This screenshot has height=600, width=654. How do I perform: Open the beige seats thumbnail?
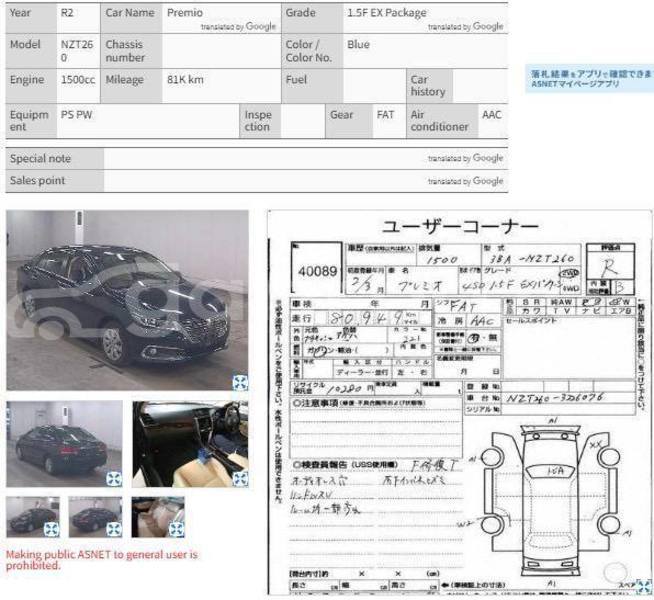click(158, 517)
